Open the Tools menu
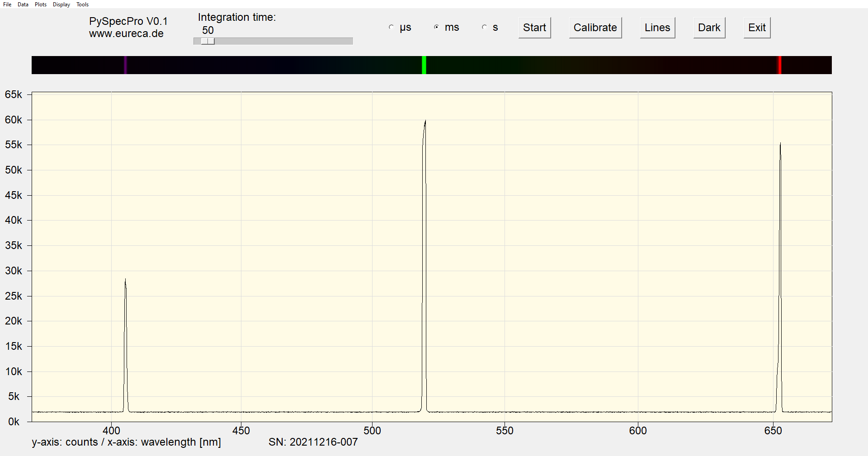This screenshot has height=456, width=868. click(x=82, y=5)
